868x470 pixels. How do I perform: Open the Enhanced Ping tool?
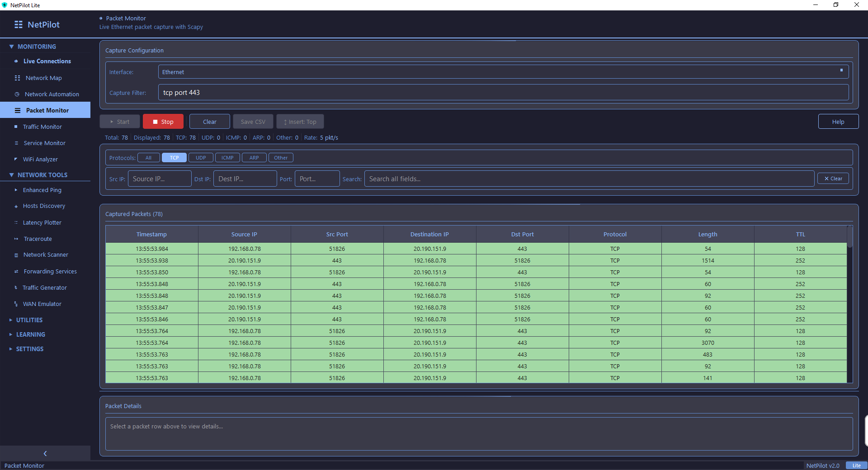click(42, 190)
